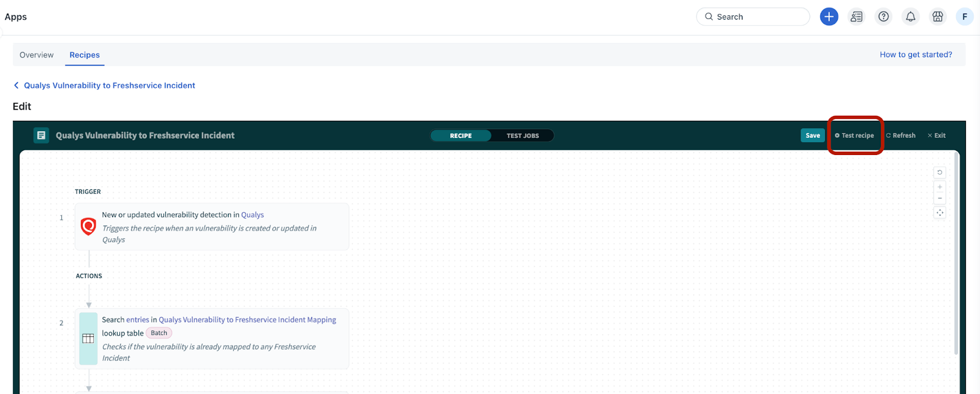This screenshot has width=980, height=394.
Task: Open the marketplace store icon
Action: (x=938, y=17)
